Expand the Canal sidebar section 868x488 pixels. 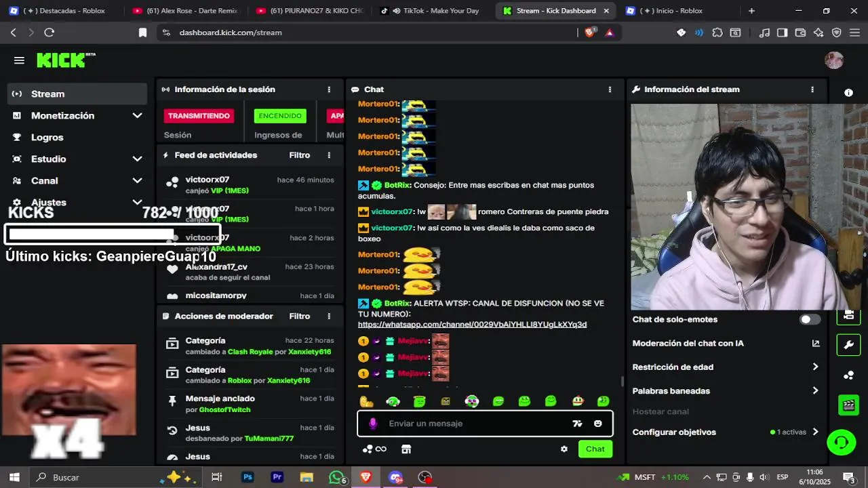point(137,181)
